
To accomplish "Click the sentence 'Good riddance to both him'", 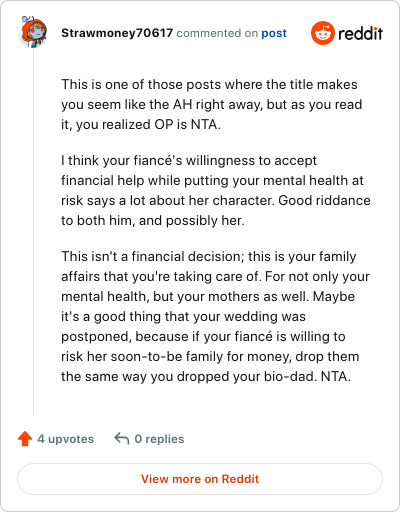I will (x=216, y=210).
